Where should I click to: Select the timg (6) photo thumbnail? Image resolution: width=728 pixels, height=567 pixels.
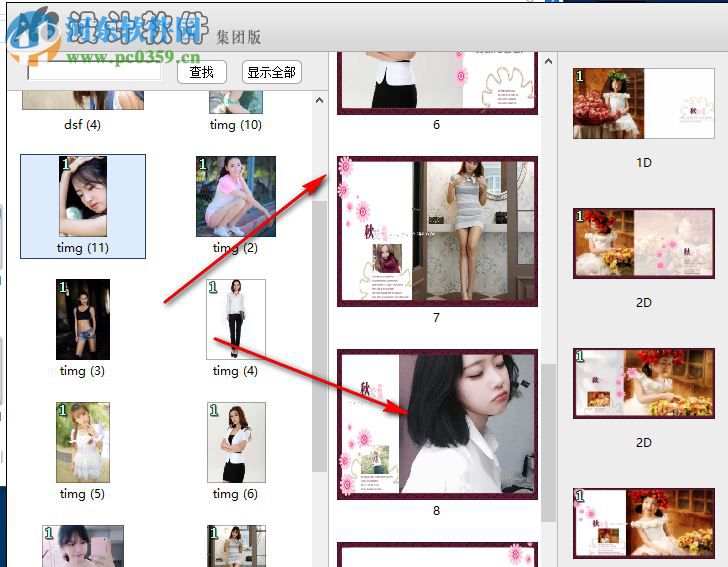(x=236, y=443)
